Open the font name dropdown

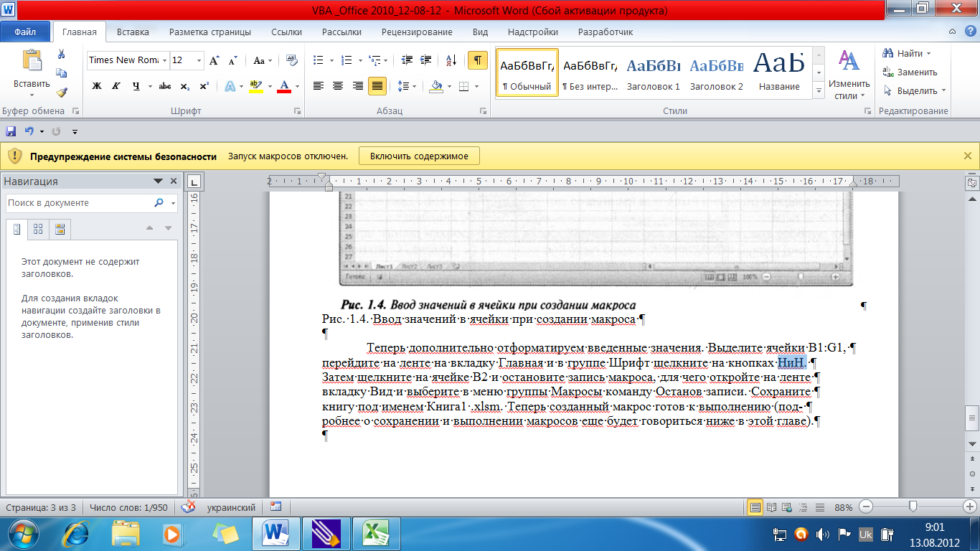(x=164, y=60)
